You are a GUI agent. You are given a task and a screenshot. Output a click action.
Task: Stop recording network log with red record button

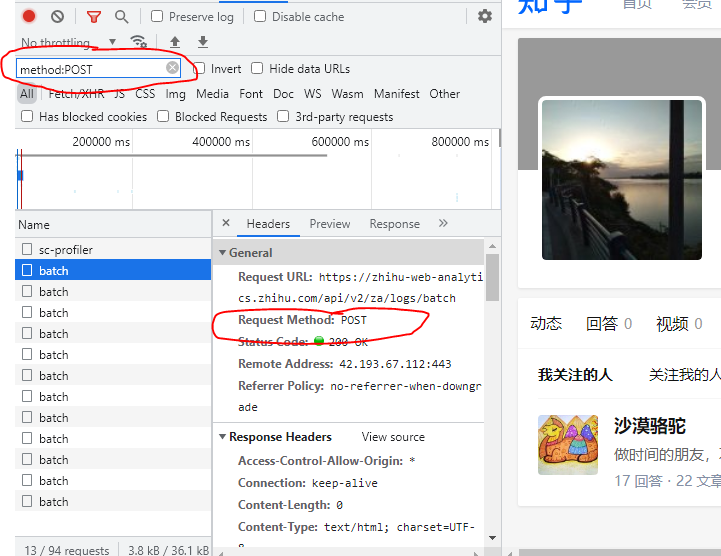coord(29,17)
